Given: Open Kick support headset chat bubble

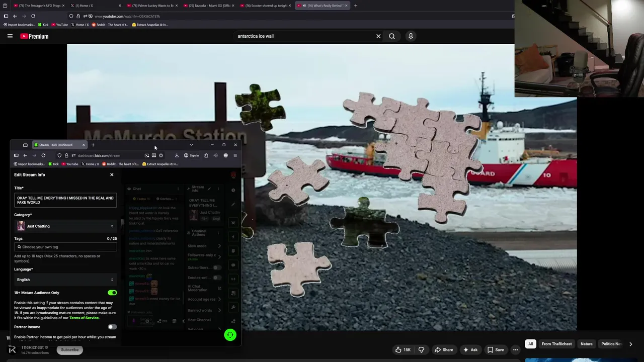Looking at the screenshot, I should click(x=230, y=335).
